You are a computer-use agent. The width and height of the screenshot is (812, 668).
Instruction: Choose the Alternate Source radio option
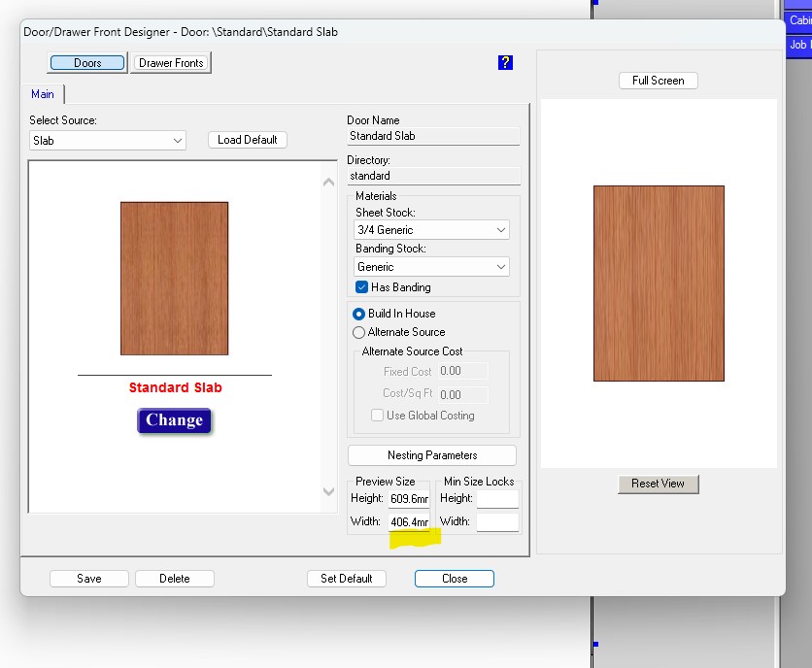pos(359,332)
